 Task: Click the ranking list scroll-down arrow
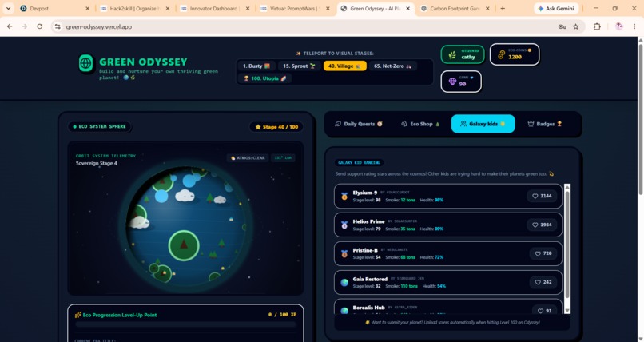point(567,311)
